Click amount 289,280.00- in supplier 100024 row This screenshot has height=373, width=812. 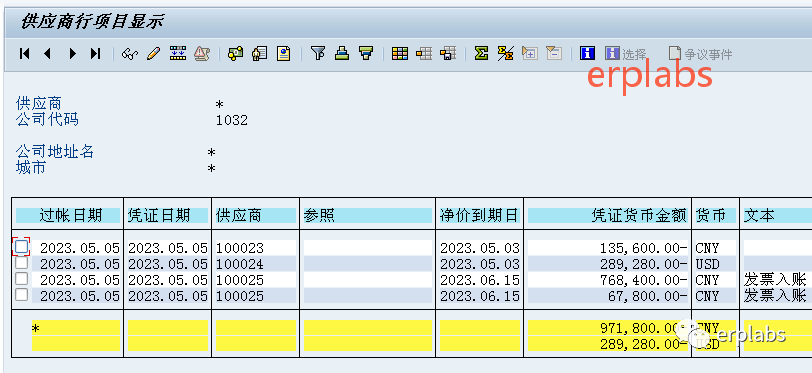(607, 264)
